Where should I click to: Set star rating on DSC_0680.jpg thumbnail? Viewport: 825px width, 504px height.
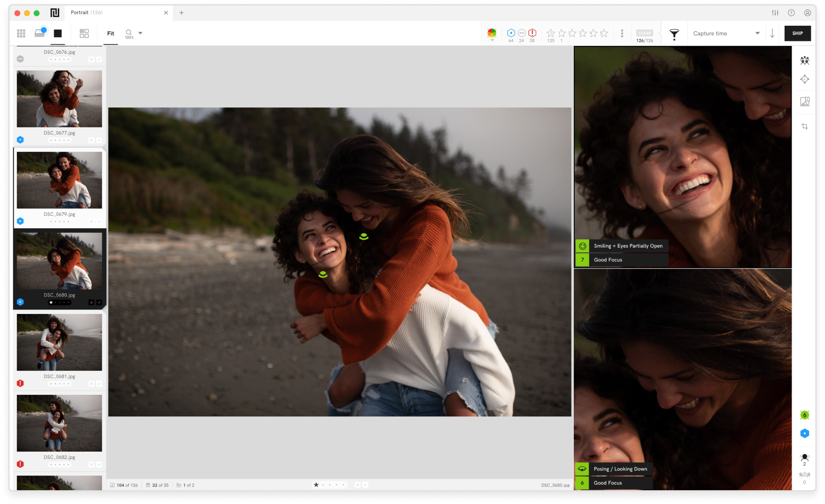pos(60,302)
